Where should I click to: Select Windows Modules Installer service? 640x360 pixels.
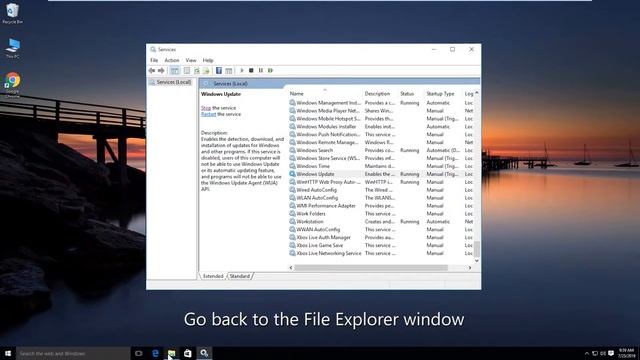pos(380,127)
